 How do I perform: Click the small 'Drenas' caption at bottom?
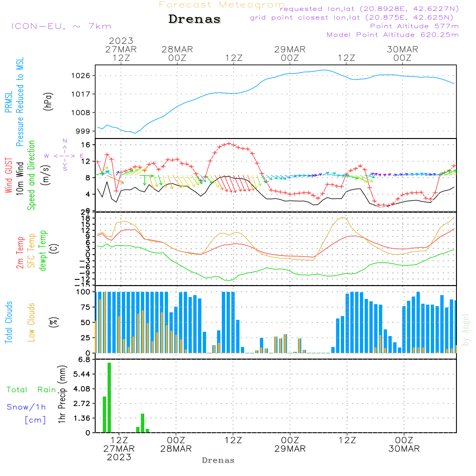coord(218,460)
